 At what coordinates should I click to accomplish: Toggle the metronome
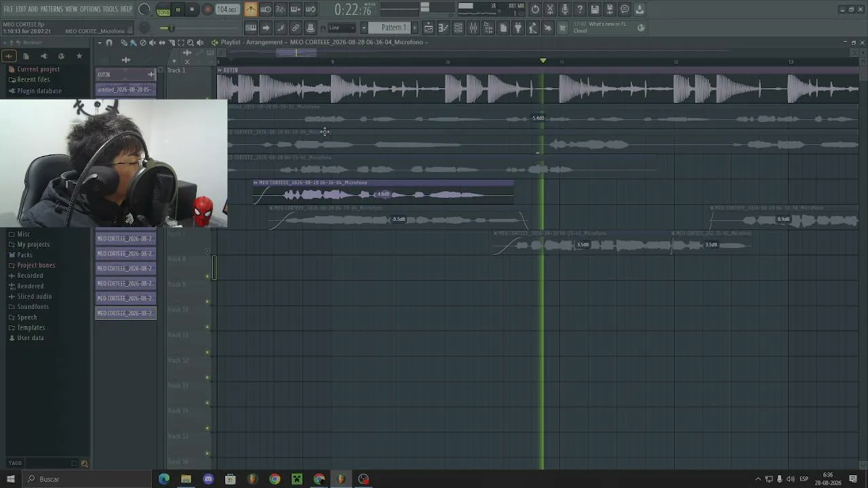click(x=250, y=9)
